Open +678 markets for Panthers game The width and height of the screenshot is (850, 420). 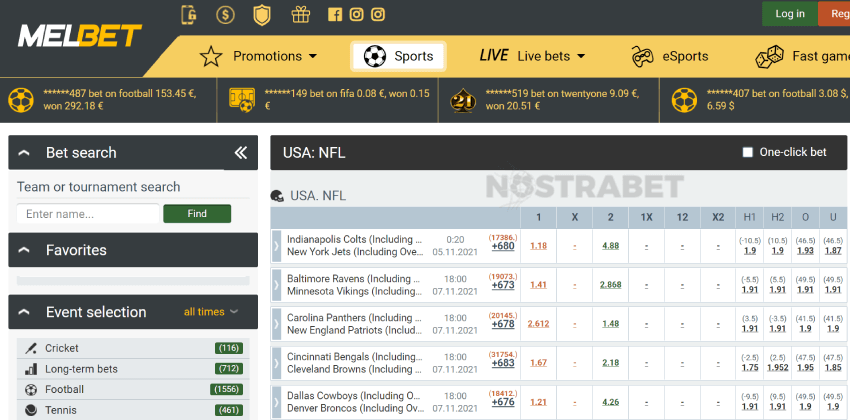(x=503, y=324)
